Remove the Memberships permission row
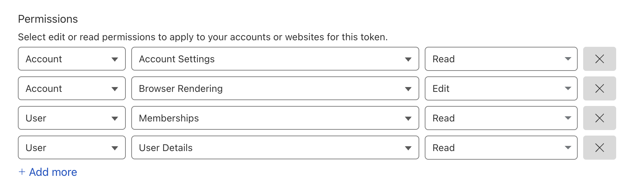The height and width of the screenshot is (192, 644). point(599,118)
